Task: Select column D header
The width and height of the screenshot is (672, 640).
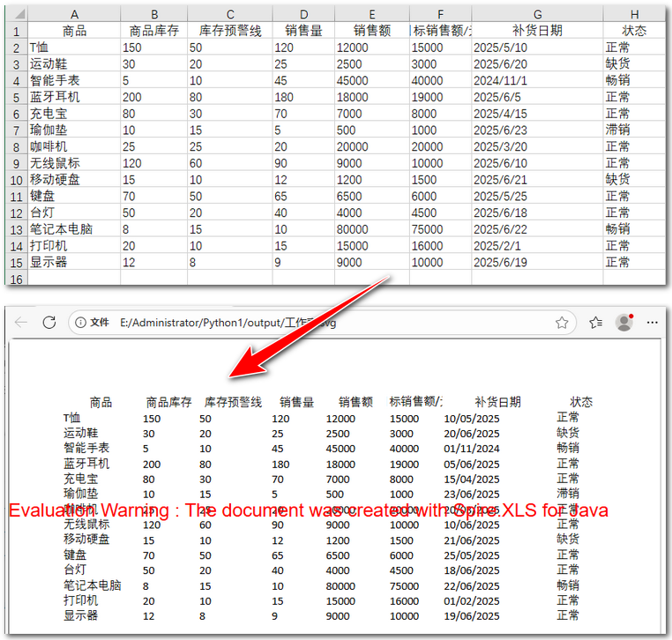Action: (303, 14)
